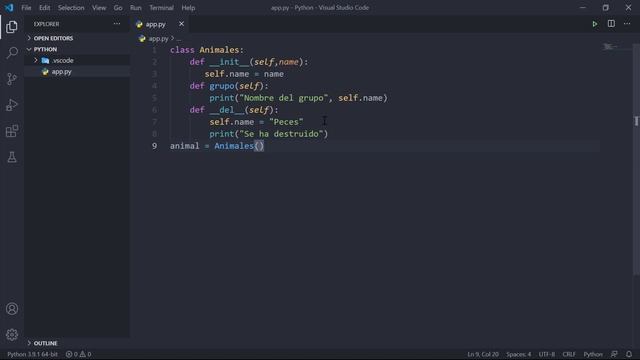
Task: Open notifications bell in status bar
Action: click(629, 354)
